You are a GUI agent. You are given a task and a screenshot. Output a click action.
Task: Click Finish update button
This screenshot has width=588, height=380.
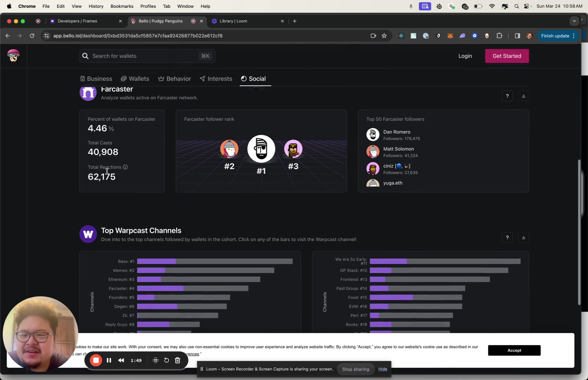tap(558, 36)
